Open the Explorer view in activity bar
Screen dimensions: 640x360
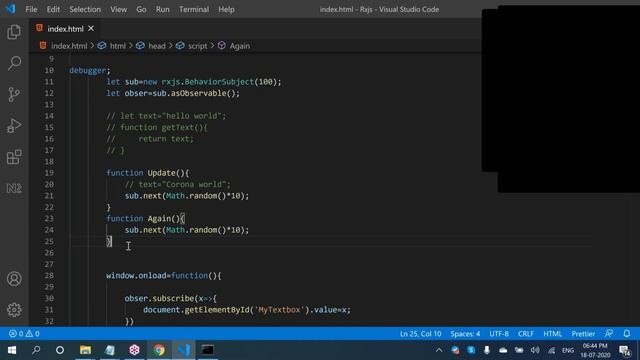(x=14, y=32)
